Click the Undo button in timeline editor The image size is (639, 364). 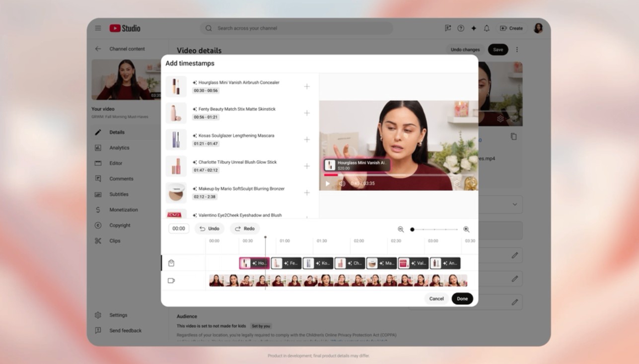pos(209,229)
